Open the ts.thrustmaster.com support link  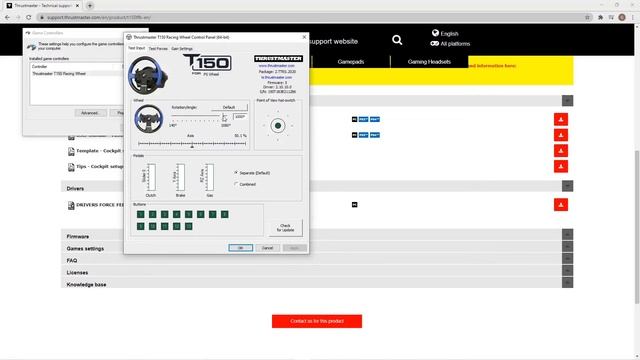(x=277, y=77)
